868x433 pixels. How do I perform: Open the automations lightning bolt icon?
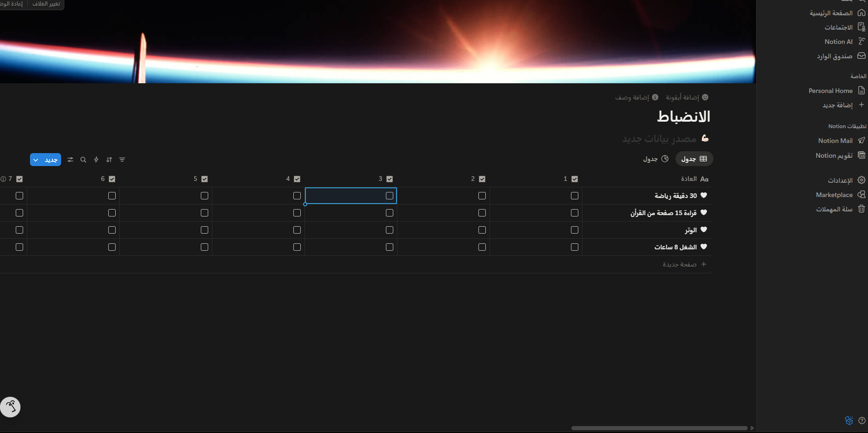pos(96,160)
